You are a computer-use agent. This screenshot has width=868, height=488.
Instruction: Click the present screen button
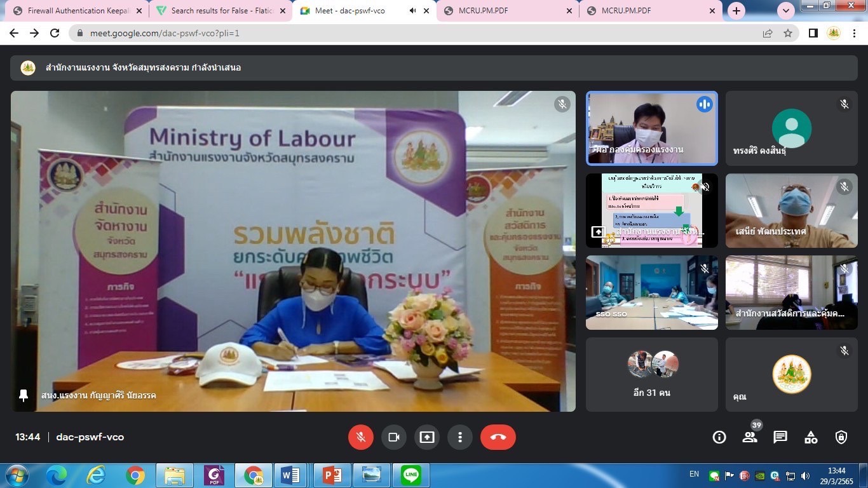[427, 437]
